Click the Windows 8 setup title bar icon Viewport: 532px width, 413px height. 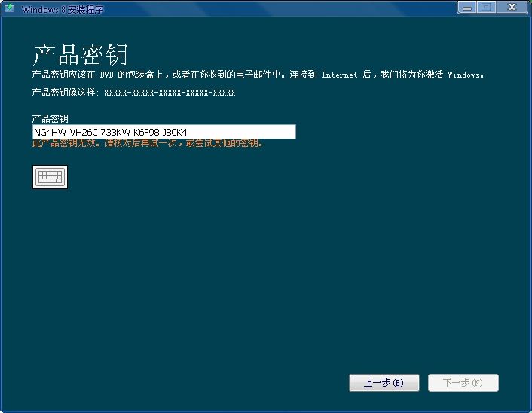pyautogui.click(x=10, y=8)
